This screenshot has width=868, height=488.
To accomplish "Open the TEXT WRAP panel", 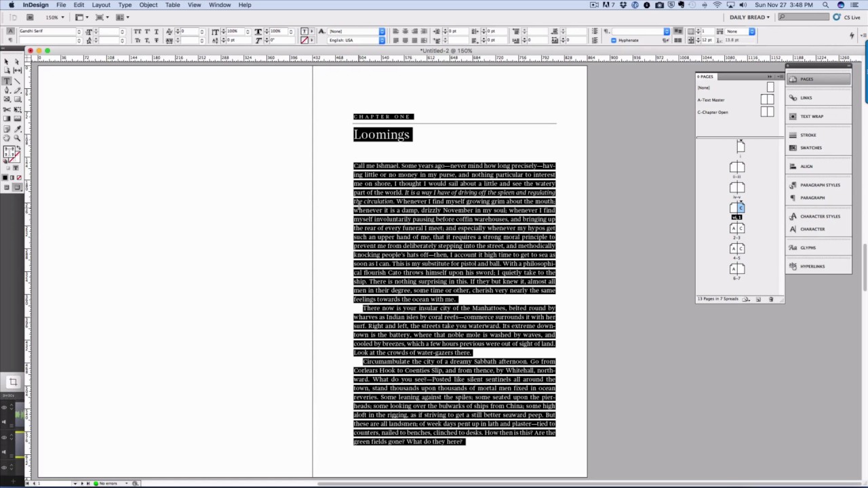I will coord(819,117).
